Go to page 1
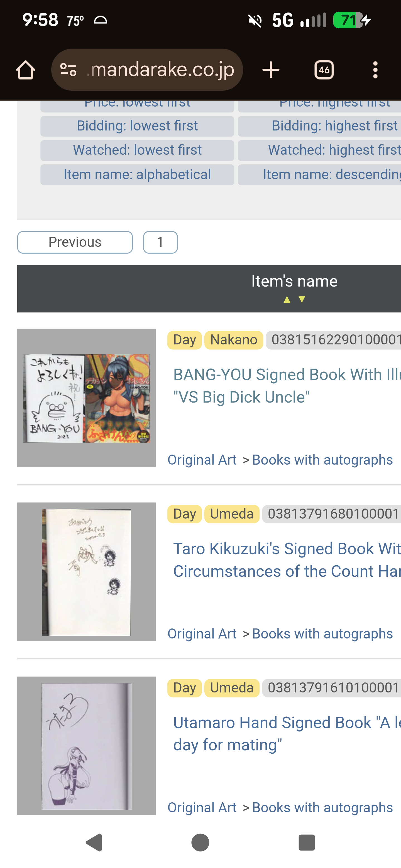 [160, 242]
